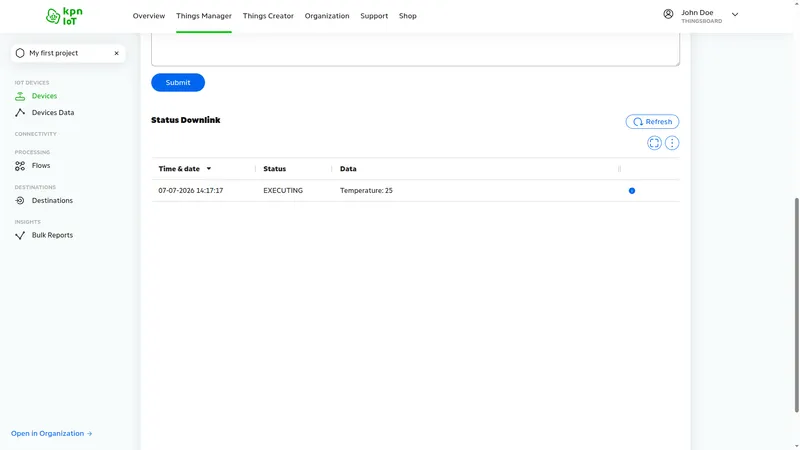
Task: Visit the Shop tab
Action: 408,16
